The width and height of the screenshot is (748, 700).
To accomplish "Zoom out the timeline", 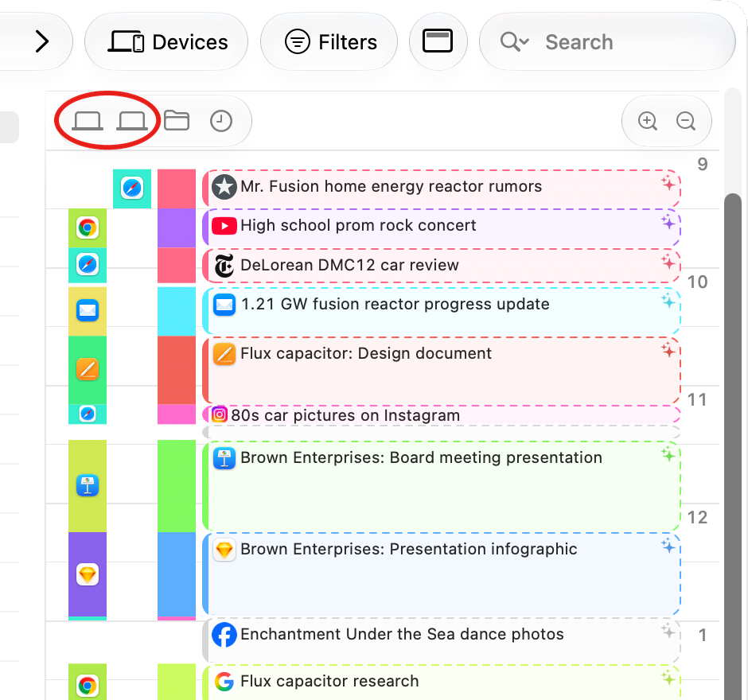I will [x=685, y=121].
